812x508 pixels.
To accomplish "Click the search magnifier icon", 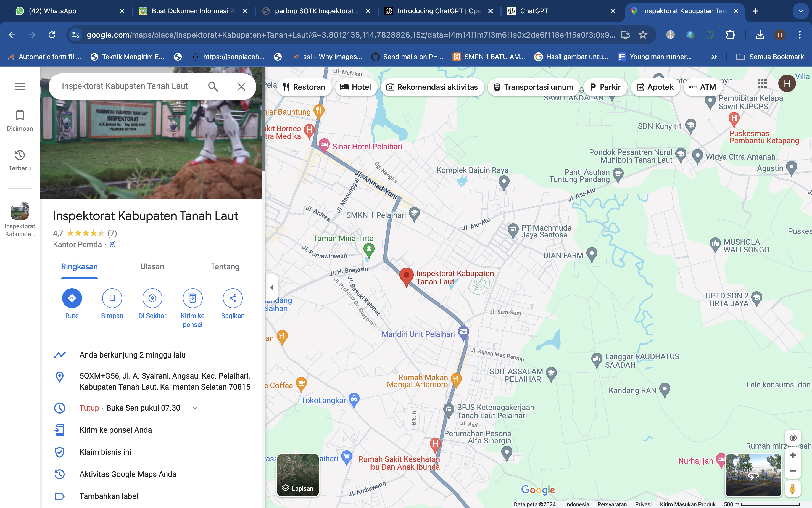I will click(213, 87).
